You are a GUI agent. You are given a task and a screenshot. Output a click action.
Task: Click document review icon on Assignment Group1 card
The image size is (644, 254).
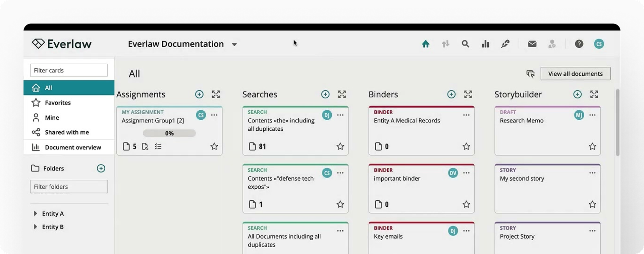click(145, 147)
